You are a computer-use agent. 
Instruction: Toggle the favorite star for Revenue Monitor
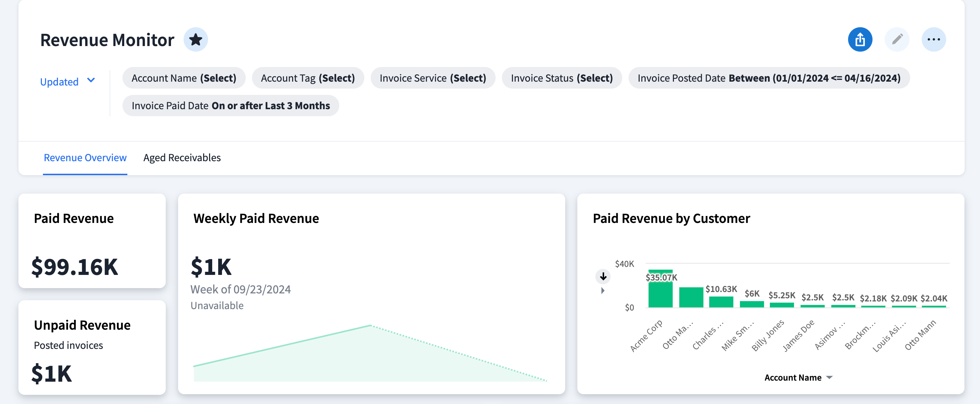pyautogui.click(x=195, y=39)
